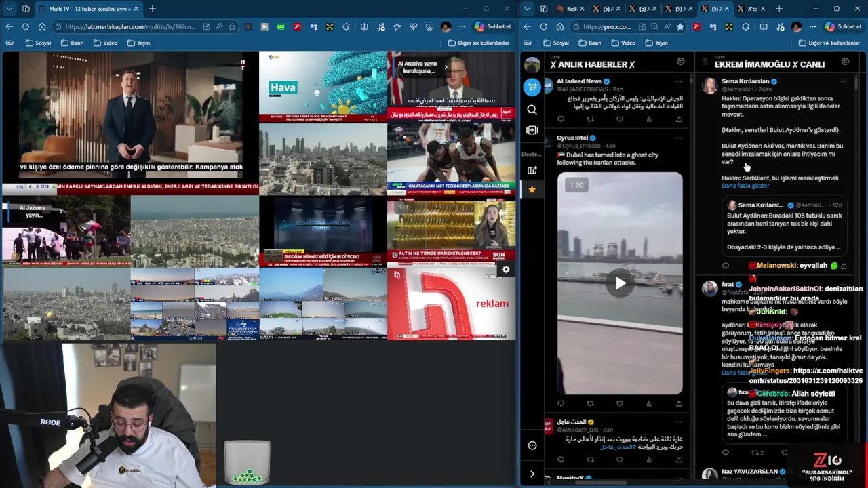868x488 pixels.
Task: Go back in the X Pro browser window
Action: (527, 26)
